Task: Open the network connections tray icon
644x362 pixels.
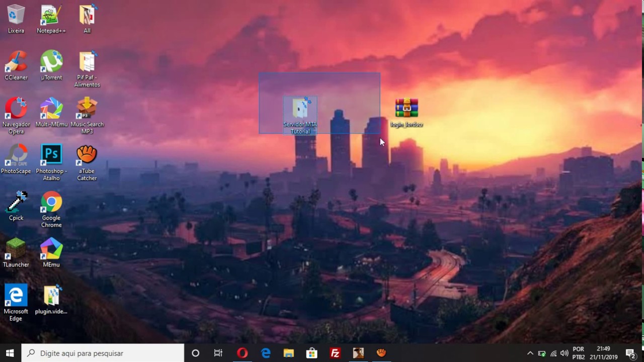Action: [553, 353]
